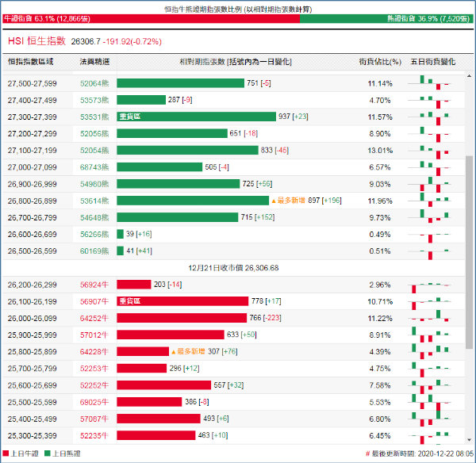The image size is (476, 463).
Task: Click the green 熊證街貨 36.9% bar segment
Action: (386, 19)
